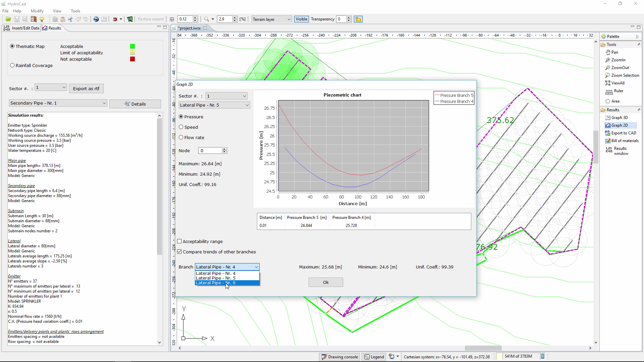Click the trash icon in status bar
The height and width of the screenshot is (362, 644).
coord(542,356)
